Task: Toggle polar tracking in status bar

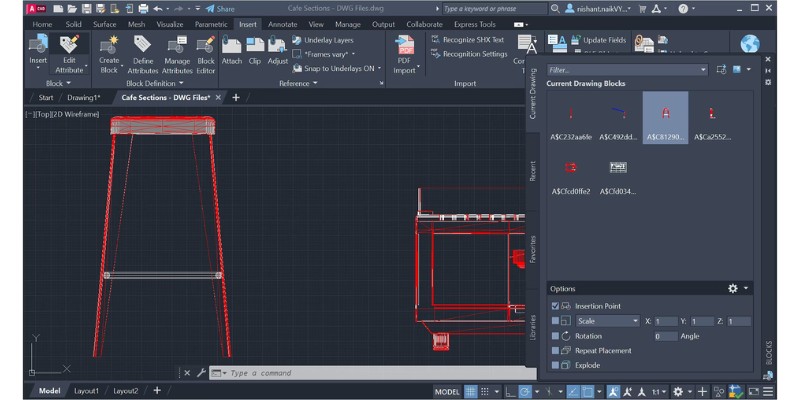Action: (524, 392)
